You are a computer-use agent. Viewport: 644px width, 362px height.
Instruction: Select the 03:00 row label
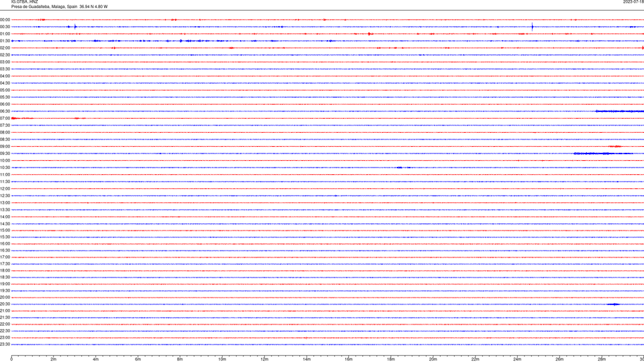5,62
